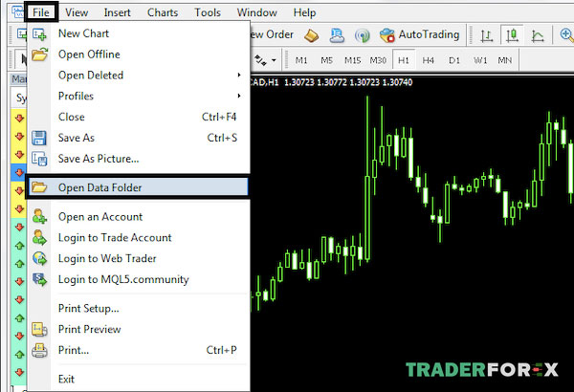Select Login to Trade Account
This screenshot has width=574, height=392.
139,237
